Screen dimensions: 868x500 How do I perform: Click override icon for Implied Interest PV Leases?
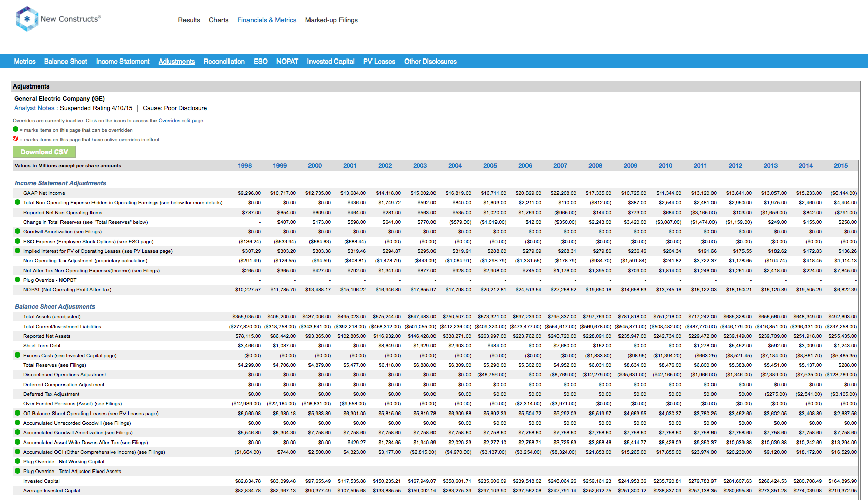[18, 251]
